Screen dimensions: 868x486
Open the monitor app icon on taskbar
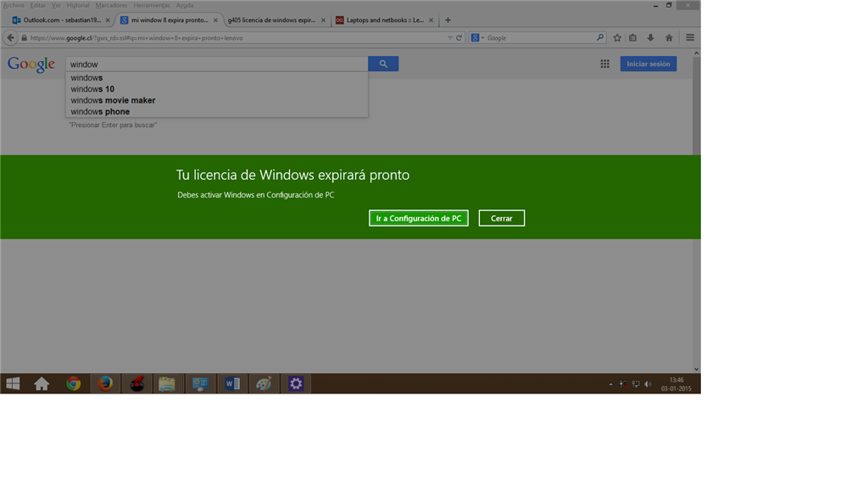[x=200, y=383]
